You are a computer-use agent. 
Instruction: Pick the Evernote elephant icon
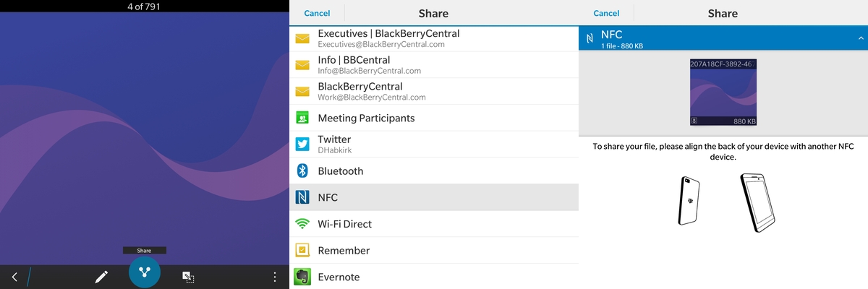pos(302,277)
